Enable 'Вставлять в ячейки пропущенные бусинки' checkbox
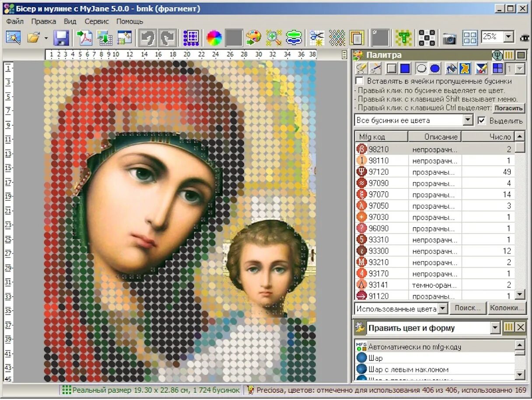The image size is (532, 400). (x=359, y=81)
